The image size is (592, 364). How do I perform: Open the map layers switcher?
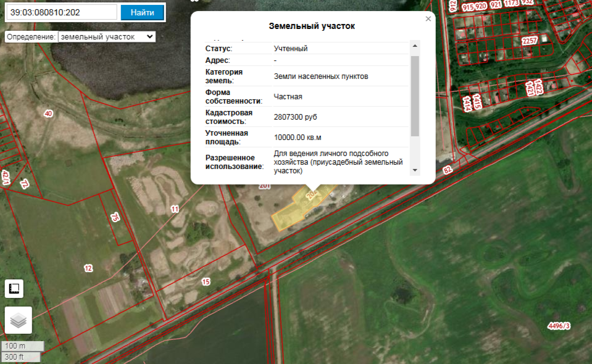(x=19, y=320)
